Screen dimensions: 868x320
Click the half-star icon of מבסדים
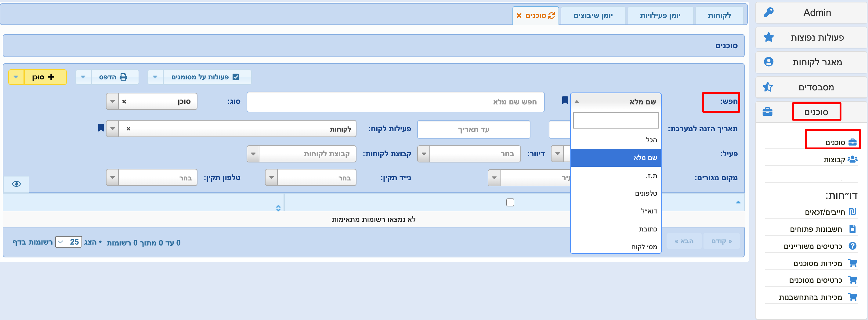pos(768,87)
